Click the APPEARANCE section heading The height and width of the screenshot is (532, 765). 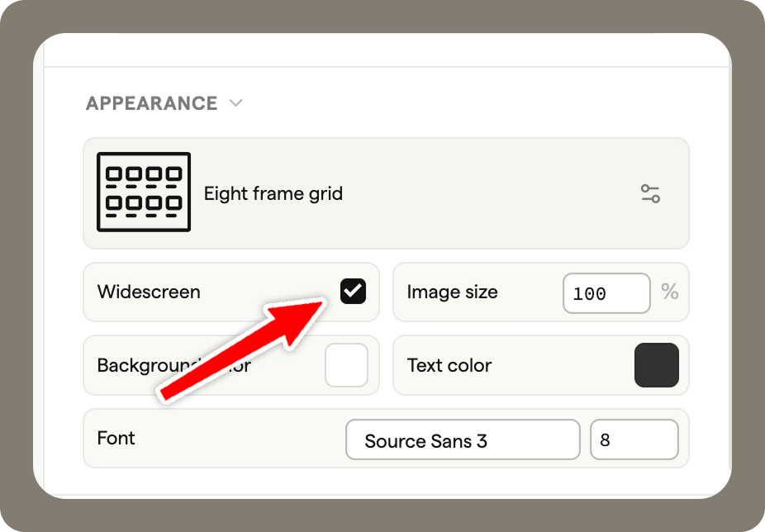coord(151,103)
